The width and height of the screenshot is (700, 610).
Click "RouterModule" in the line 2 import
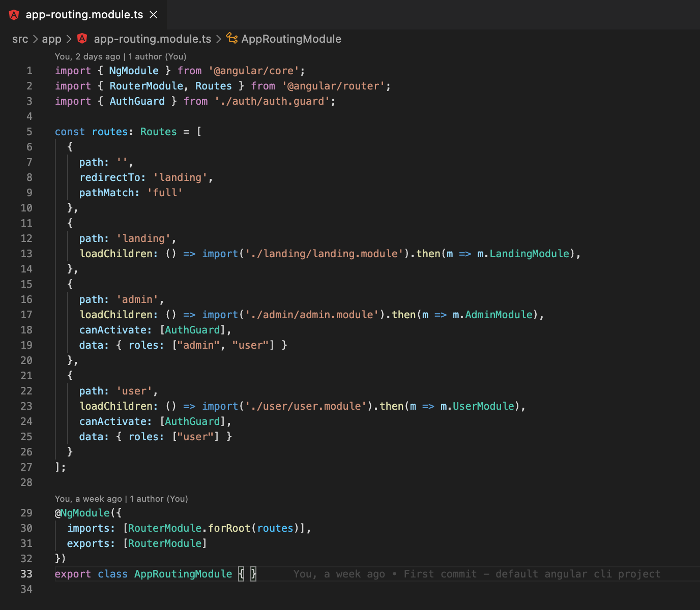click(147, 86)
